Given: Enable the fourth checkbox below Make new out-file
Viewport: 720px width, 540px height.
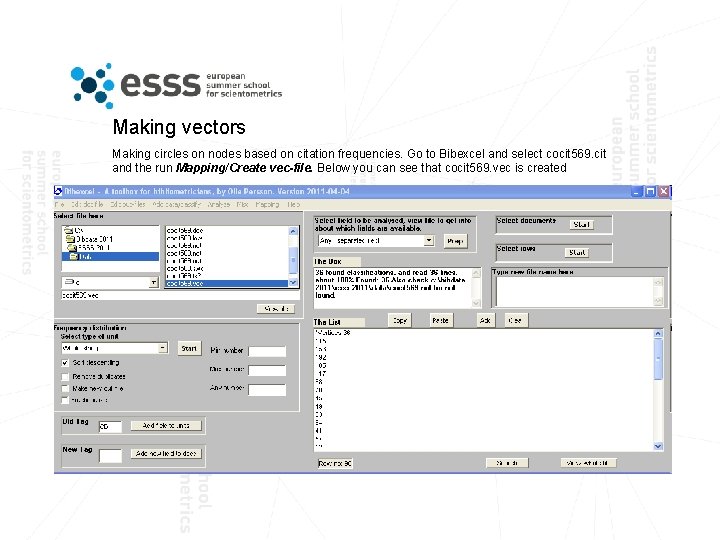Looking at the screenshot, I should tap(65, 400).
